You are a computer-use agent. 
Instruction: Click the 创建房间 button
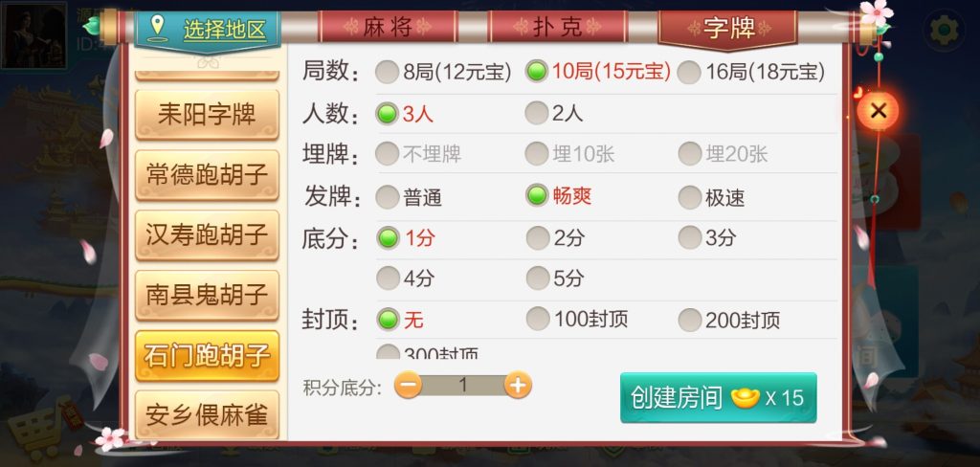coord(718,397)
